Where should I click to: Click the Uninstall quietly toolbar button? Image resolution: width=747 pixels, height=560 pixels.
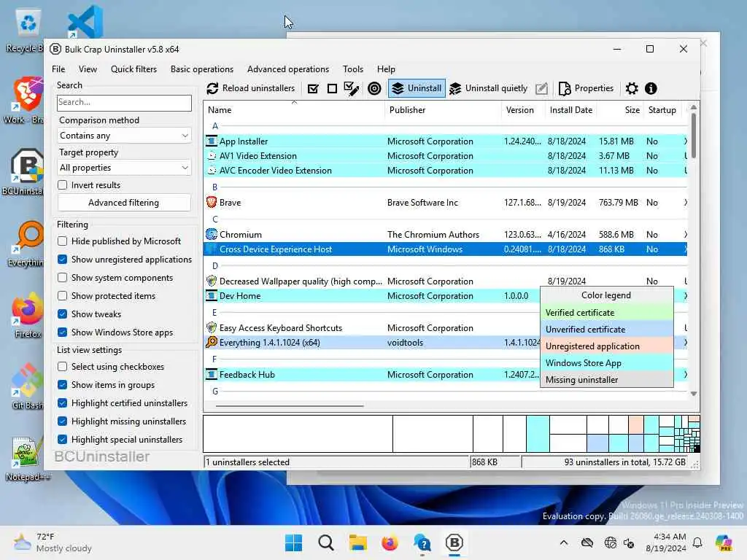click(x=489, y=88)
